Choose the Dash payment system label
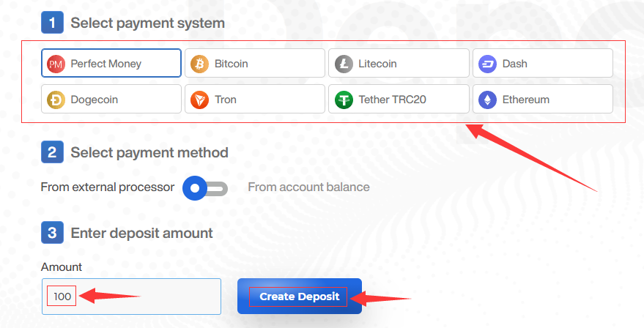Viewport: 644px width, 328px height. pyautogui.click(x=514, y=64)
